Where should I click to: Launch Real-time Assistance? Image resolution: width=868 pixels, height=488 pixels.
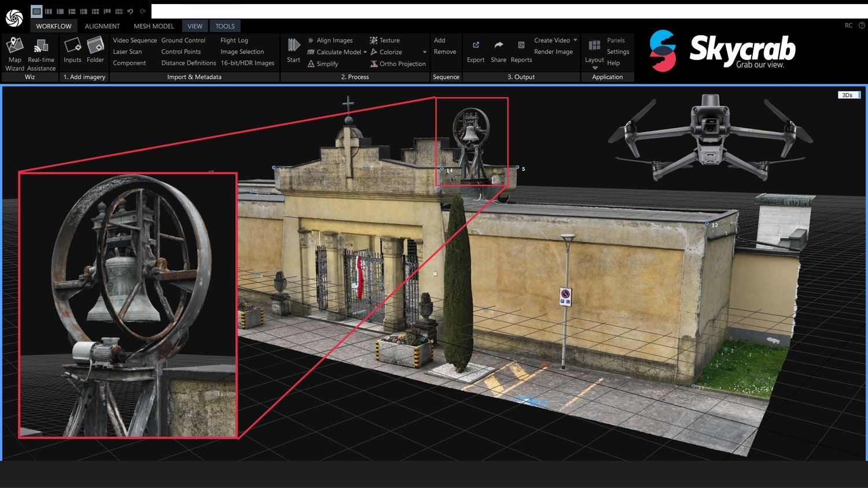tap(41, 52)
